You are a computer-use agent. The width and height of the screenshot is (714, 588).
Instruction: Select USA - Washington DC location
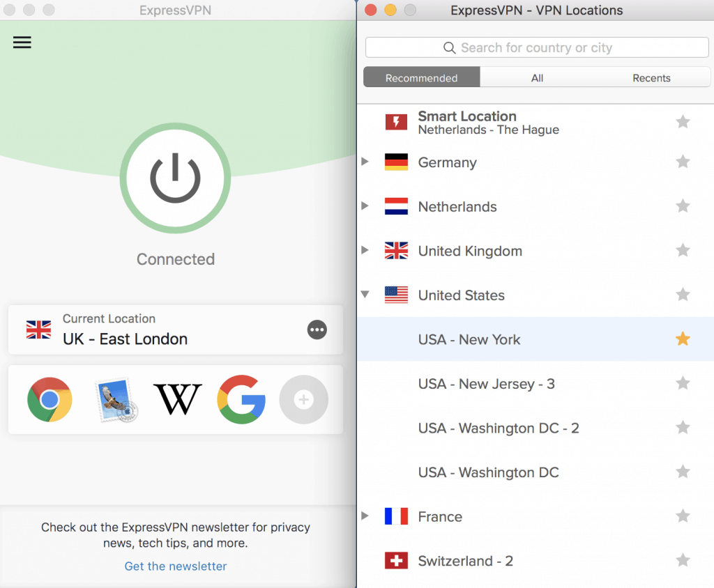click(x=535, y=472)
